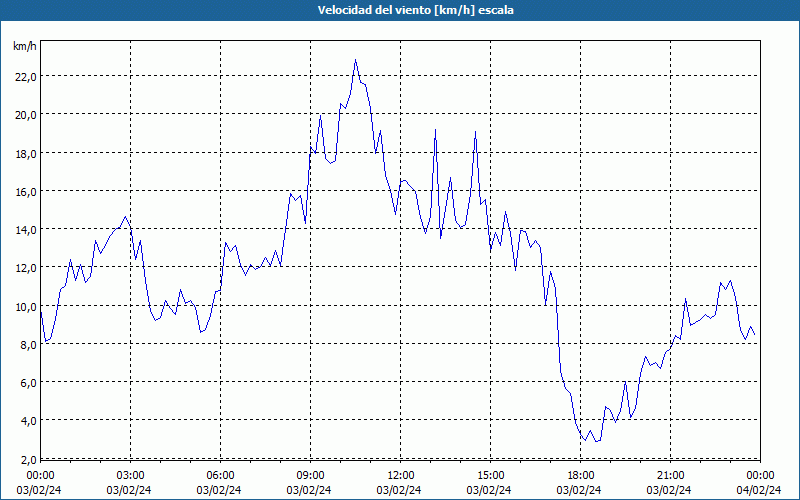Click the 14,0 y-axis value
Screen dimensions: 800x500
(x=26, y=230)
